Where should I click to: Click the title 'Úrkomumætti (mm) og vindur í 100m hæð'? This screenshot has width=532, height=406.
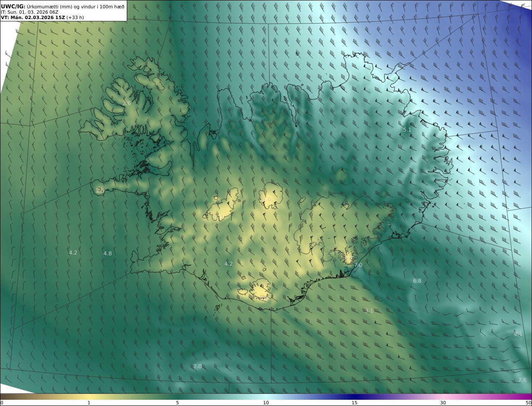(x=75, y=7)
